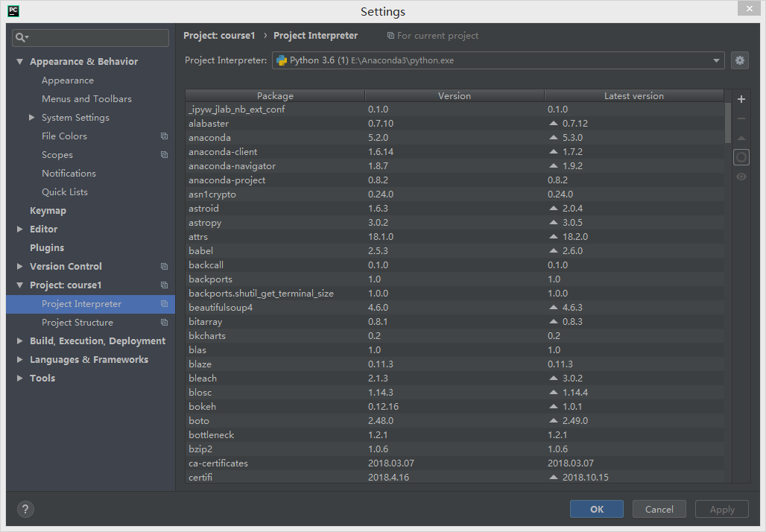Select the asn1crypto package row
The height and width of the screenshot is (532, 766).
point(455,194)
